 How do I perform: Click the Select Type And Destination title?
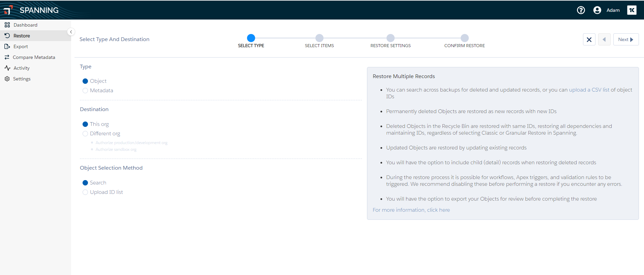coord(114,39)
